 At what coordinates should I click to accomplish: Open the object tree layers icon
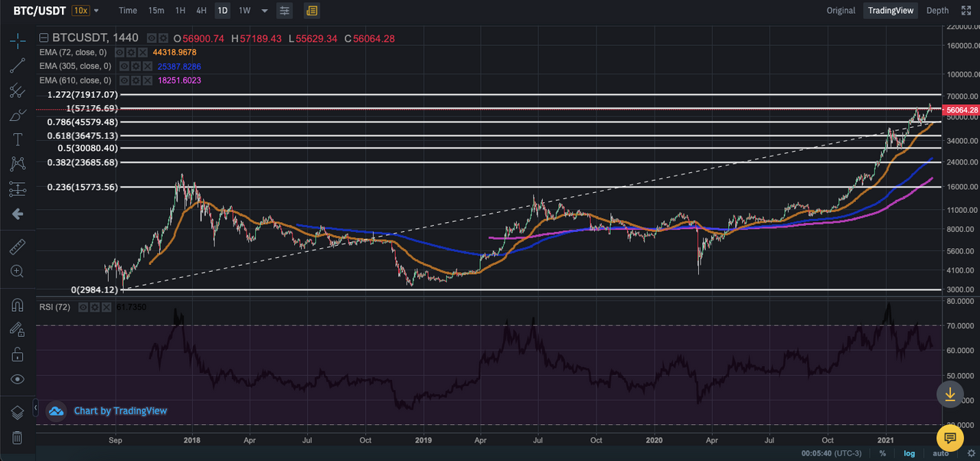[x=18, y=413]
